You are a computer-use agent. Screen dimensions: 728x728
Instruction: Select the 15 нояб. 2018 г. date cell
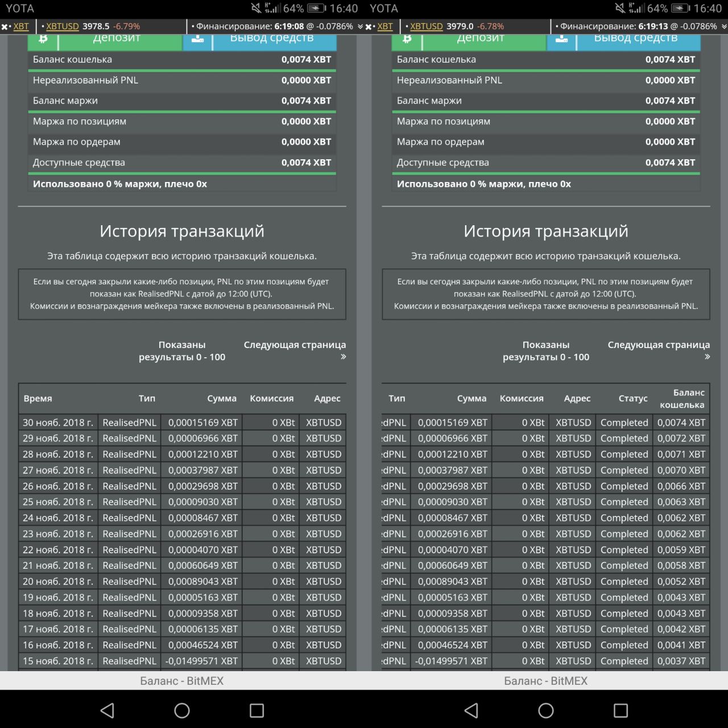[58, 661]
